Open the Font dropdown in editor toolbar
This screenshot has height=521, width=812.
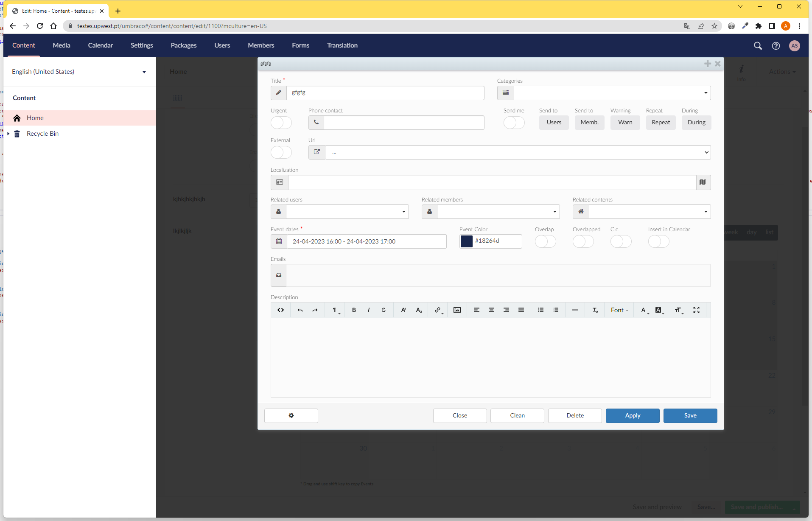coord(619,310)
